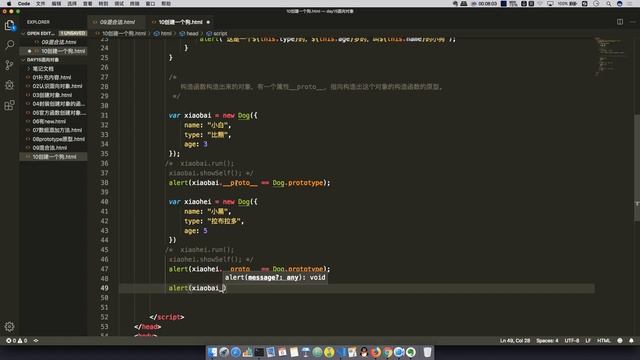This screenshot has width=640, height=360.
Task: Click the battery 100% indicator in menu bar
Action: click(x=568, y=4)
